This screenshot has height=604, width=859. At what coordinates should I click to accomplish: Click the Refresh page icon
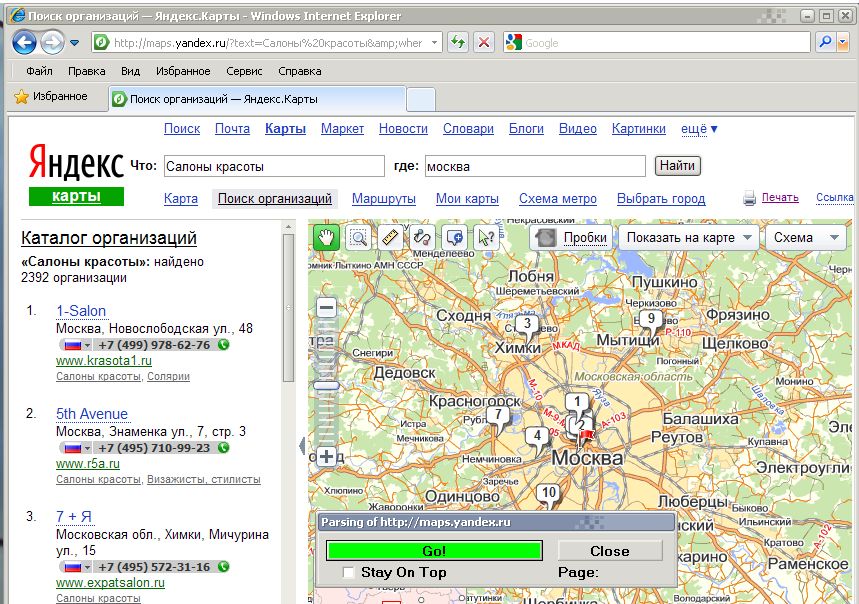click(x=458, y=42)
